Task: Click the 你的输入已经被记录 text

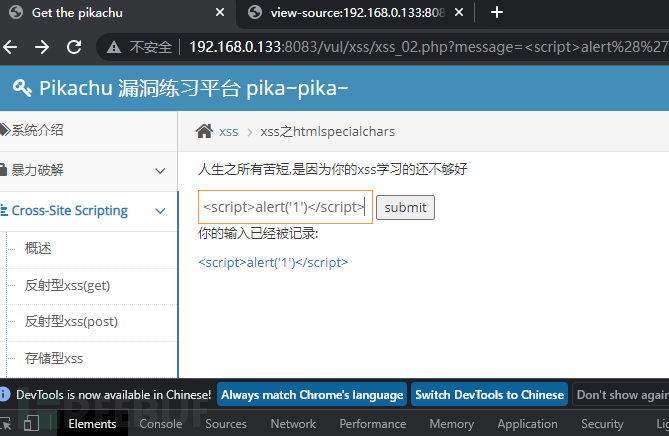Action: click(x=258, y=234)
